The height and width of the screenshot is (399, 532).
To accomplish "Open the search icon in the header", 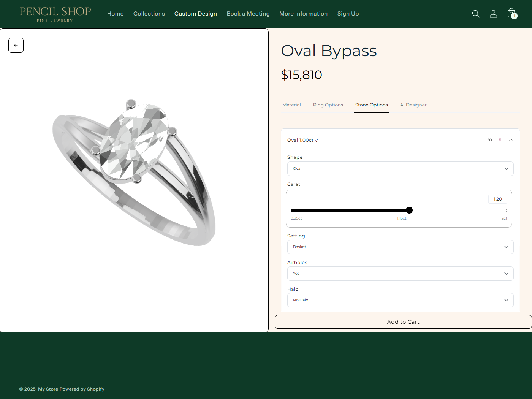I will [476, 14].
